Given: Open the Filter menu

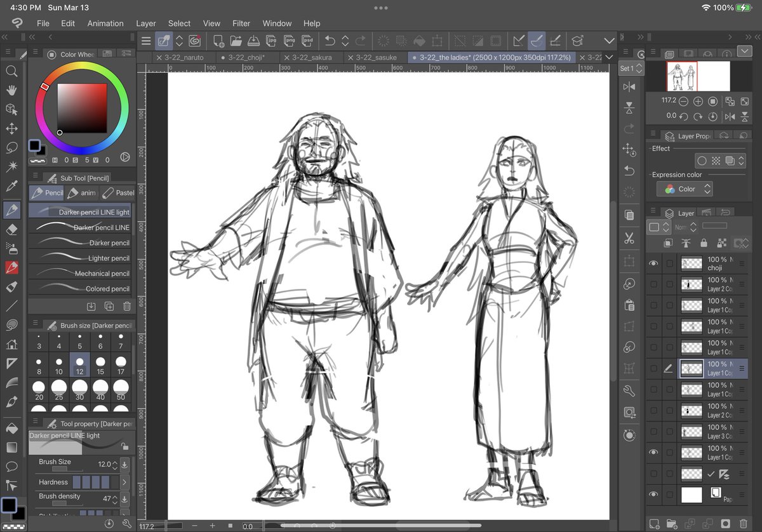Looking at the screenshot, I should pyautogui.click(x=241, y=23).
